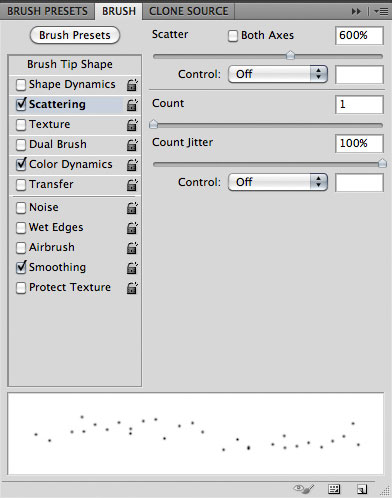Click the Count value input field
392x498 pixels.
tap(359, 104)
